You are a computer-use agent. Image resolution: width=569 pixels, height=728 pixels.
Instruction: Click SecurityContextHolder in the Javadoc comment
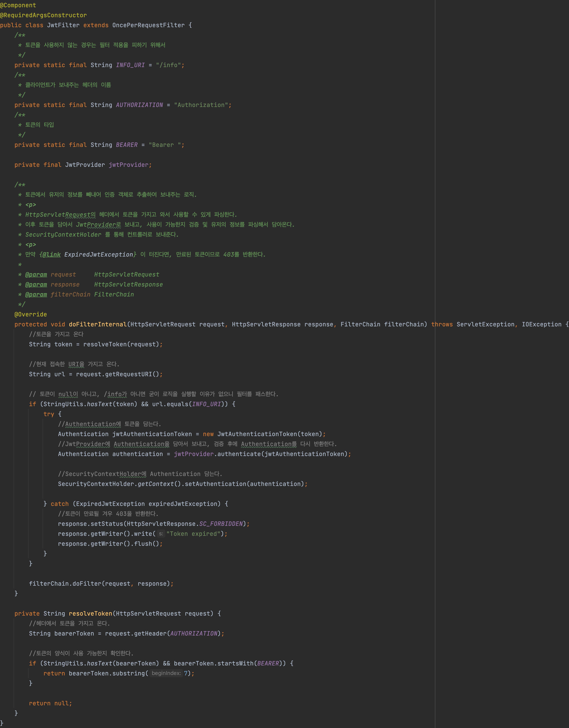tap(63, 235)
